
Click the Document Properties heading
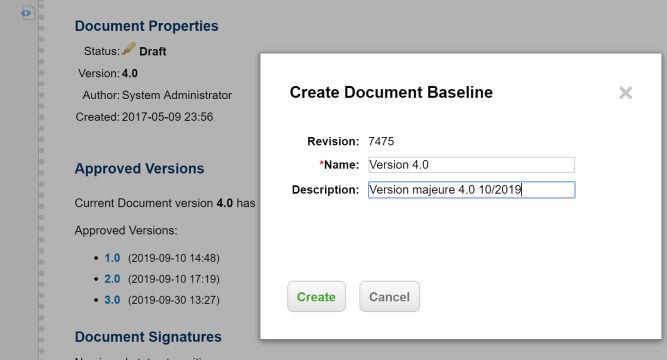(x=146, y=26)
